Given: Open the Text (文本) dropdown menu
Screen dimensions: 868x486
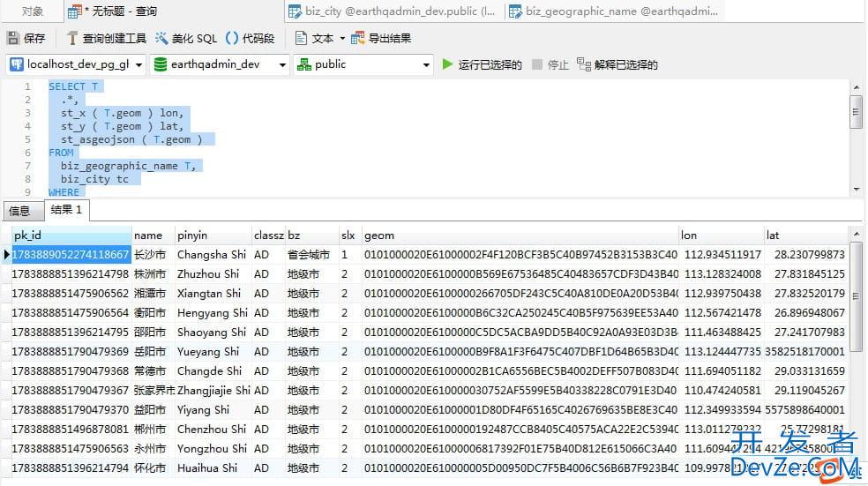Looking at the screenshot, I should click(342, 39).
